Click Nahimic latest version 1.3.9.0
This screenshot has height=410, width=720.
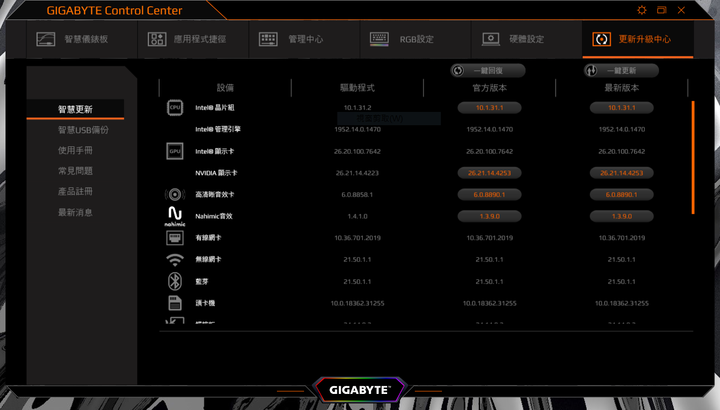(x=622, y=216)
